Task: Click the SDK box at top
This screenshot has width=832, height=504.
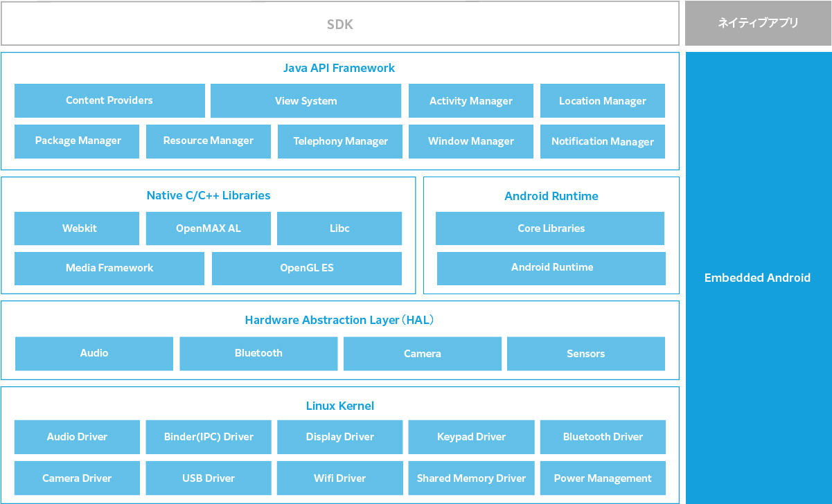Action: 339,24
